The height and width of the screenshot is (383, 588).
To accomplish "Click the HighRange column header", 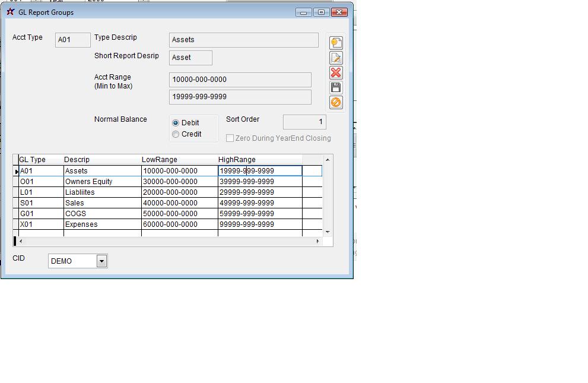I will [237, 160].
